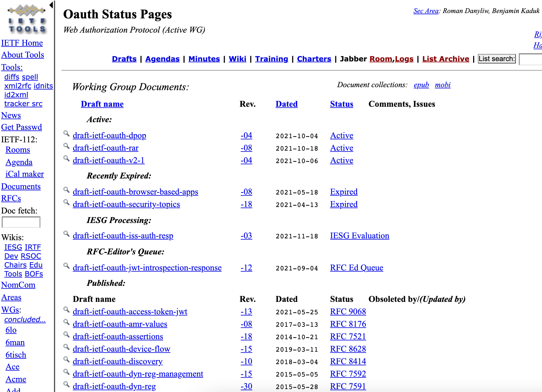Image resolution: width=542 pixels, height=392 pixels.
Task: Click the magnifier icon beside draft-ietf-oauth-security-topics
Action: 66,202
